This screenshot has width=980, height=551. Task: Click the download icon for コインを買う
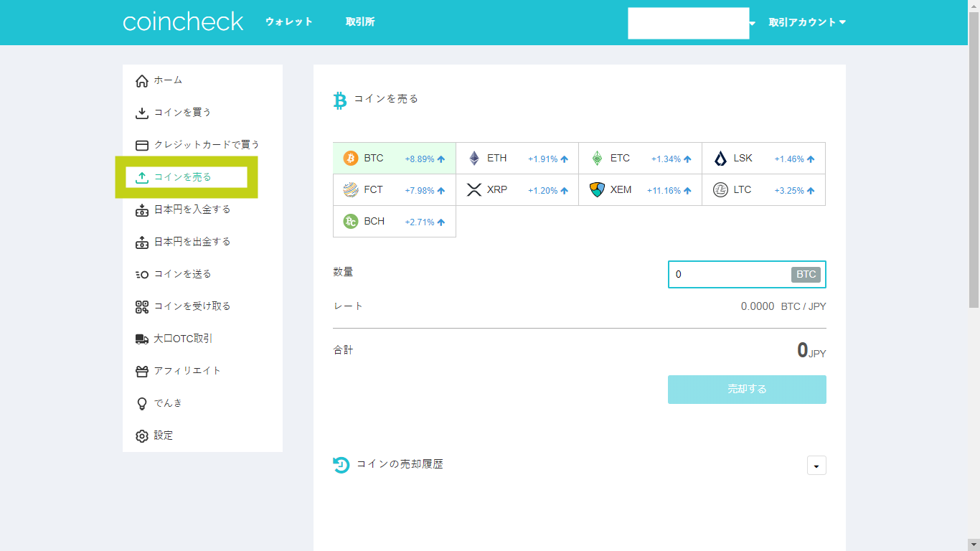(x=142, y=113)
